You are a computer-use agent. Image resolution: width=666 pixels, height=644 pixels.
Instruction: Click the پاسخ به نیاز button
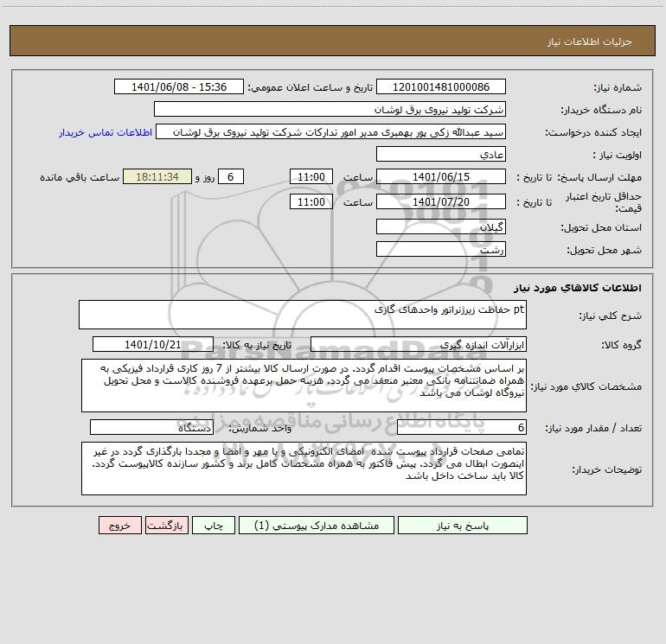pyautogui.click(x=463, y=525)
